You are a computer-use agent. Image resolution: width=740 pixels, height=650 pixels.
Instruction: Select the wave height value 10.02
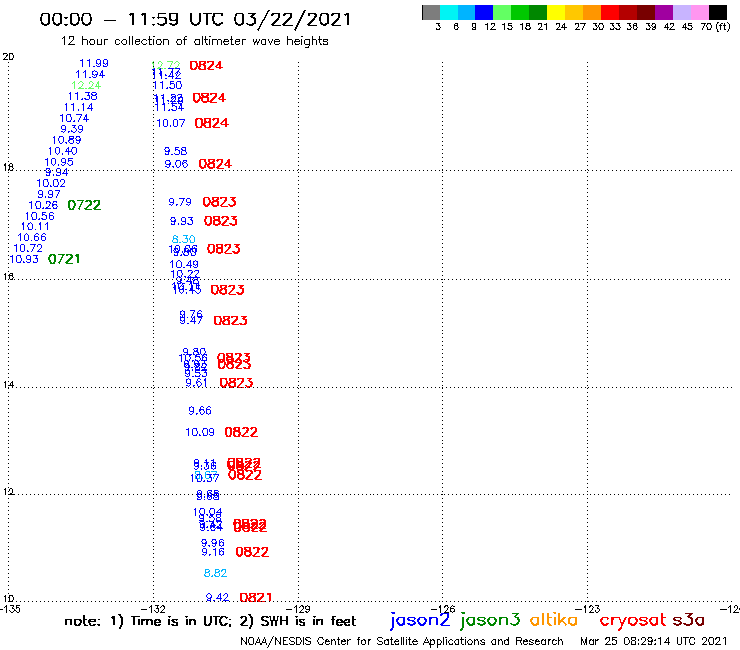tap(51, 183)
